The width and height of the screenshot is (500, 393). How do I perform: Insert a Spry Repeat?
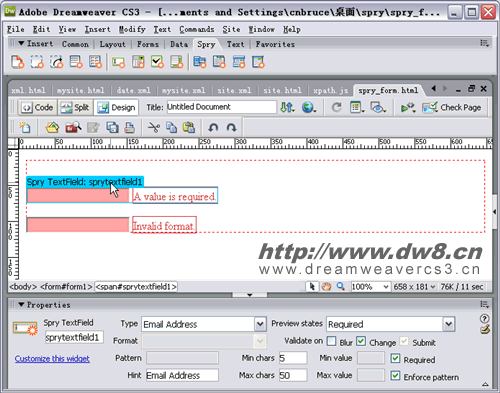click(x=56, y=62)
